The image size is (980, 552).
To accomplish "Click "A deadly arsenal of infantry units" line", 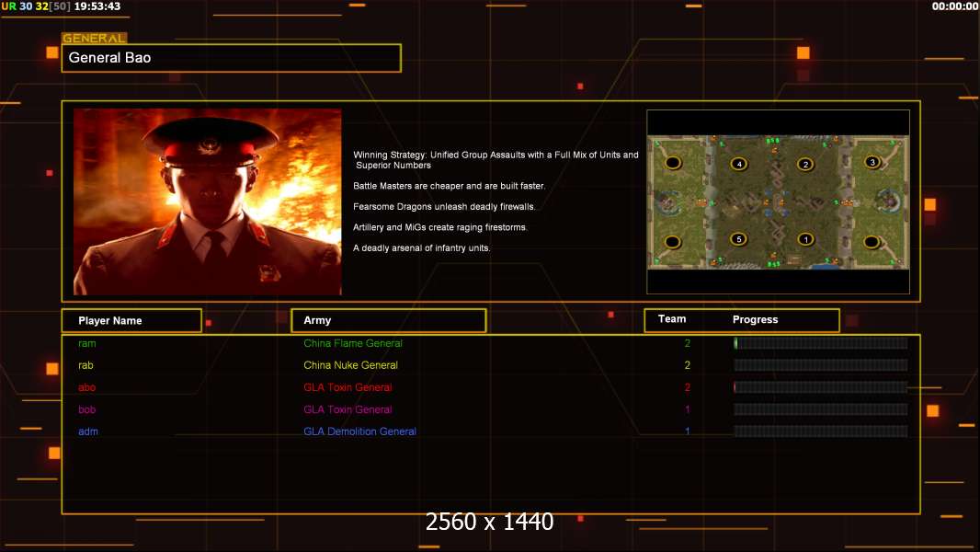I will point(421,247).
